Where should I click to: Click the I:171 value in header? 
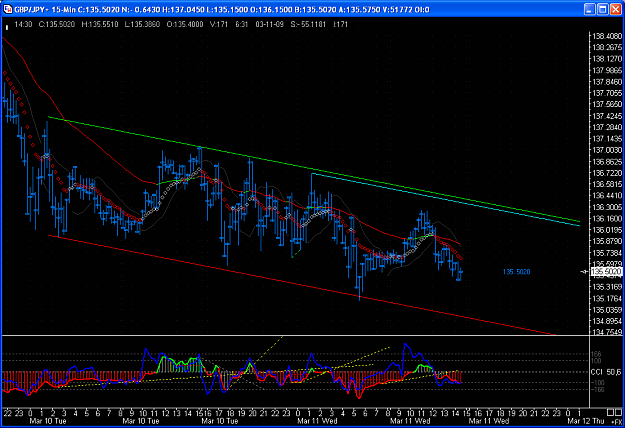tap(340, 24)
